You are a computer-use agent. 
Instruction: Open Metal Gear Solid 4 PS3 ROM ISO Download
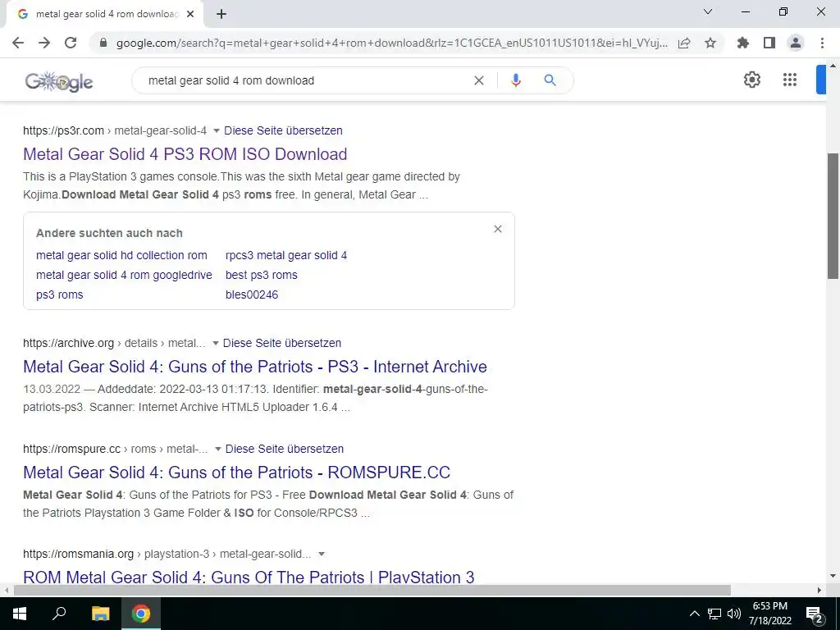point(185,154)
